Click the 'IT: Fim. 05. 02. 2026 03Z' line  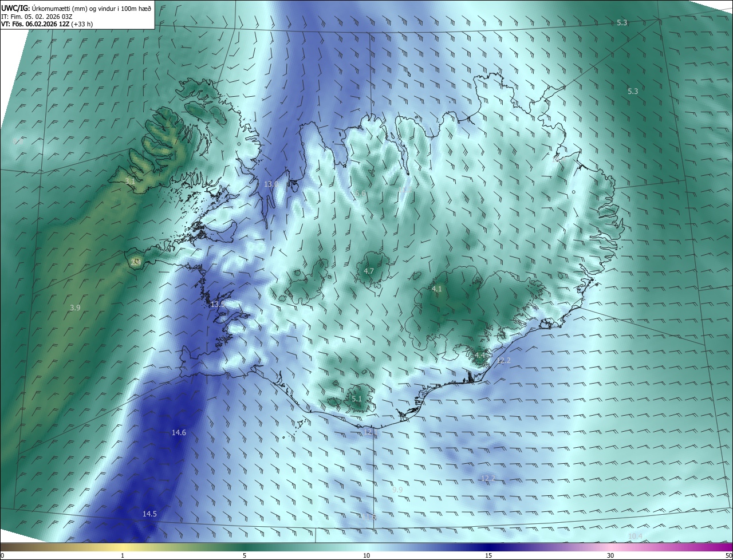point(36,17)
